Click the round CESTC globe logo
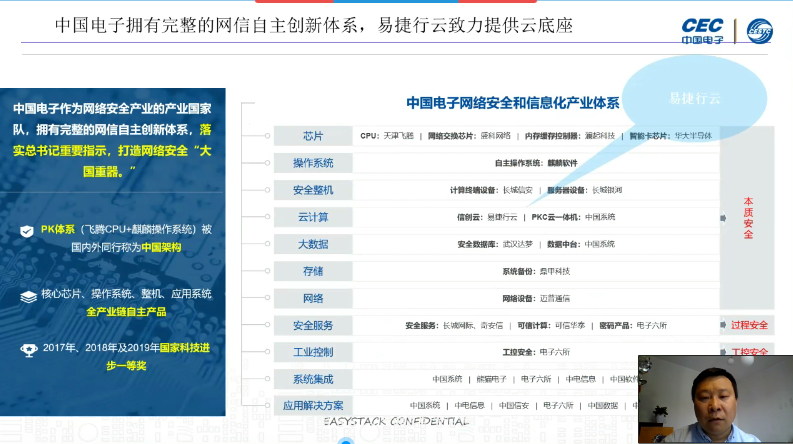 coord(760,31)
